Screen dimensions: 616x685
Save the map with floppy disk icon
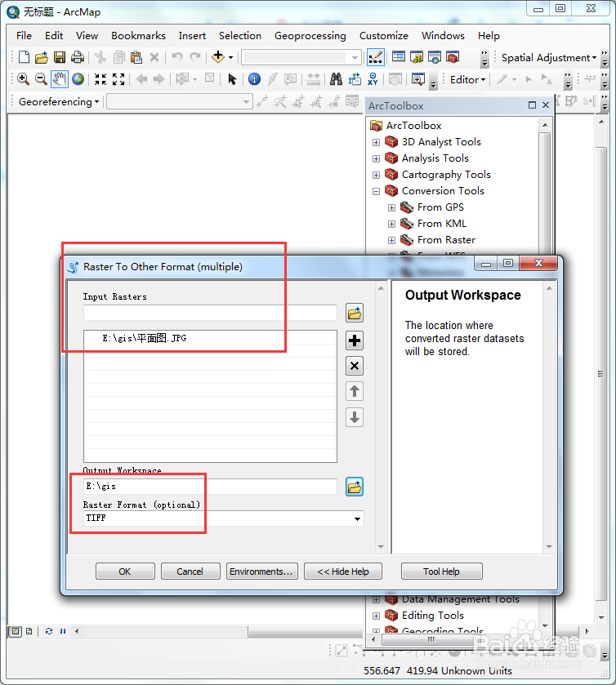(60, 57)
